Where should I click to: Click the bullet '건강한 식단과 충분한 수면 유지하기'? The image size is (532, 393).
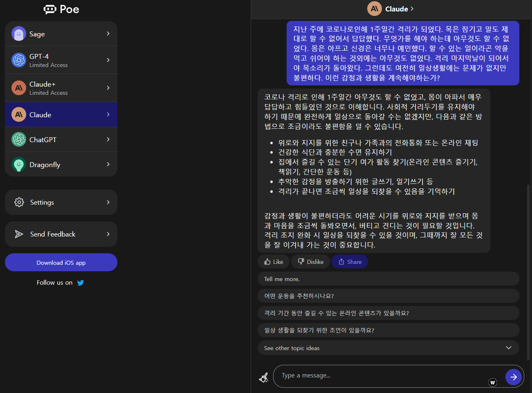click(335, 152)
